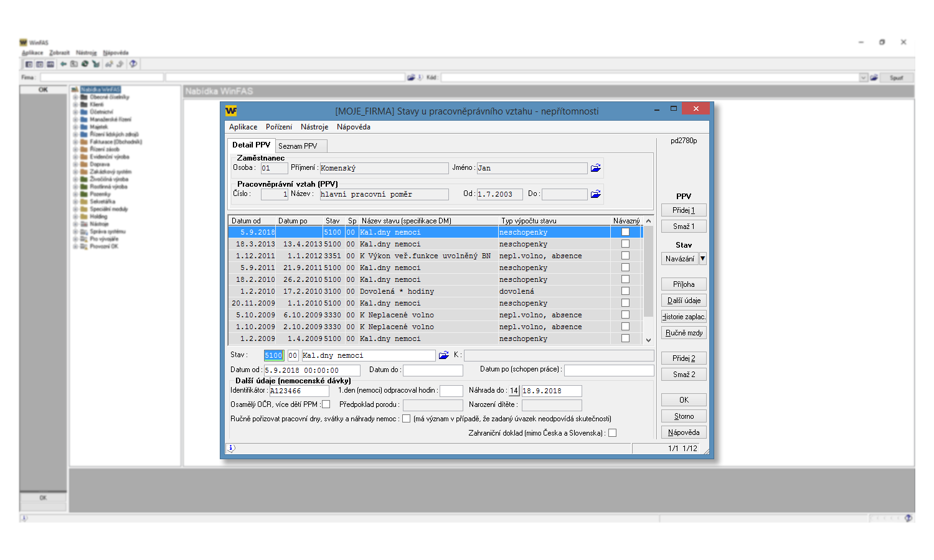
Task: Click the help question mark toolbar icon
Action: coord(133,64)
